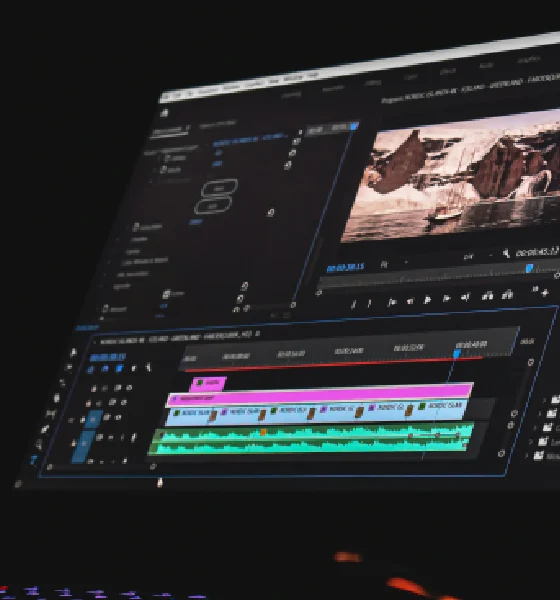The width and height of the screenshot is (560, 600).
Task: Click the Timeline ruler playhead handle
Action: click(457, 354)
